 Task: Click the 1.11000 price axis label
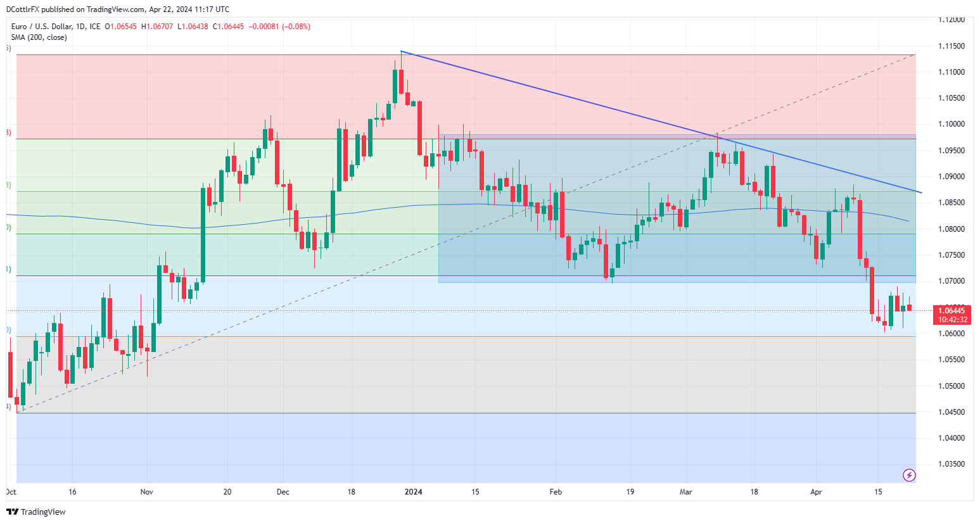pos(951,72)
